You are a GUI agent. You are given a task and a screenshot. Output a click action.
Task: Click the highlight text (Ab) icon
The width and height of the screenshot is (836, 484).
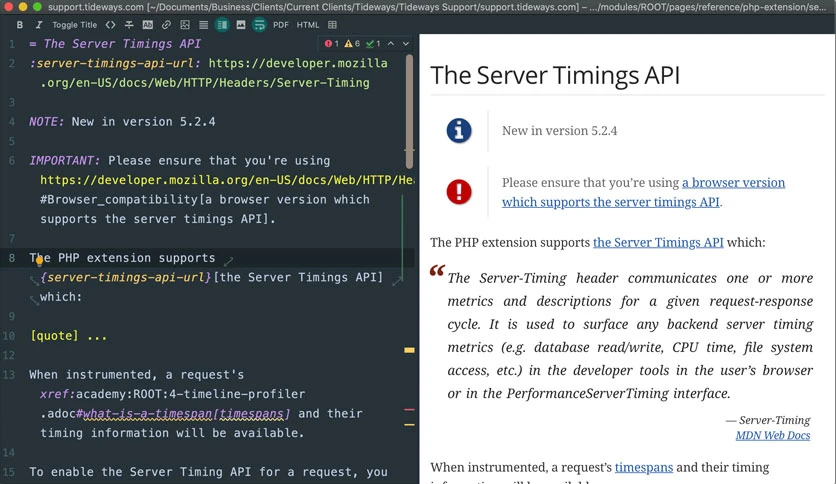148,25
